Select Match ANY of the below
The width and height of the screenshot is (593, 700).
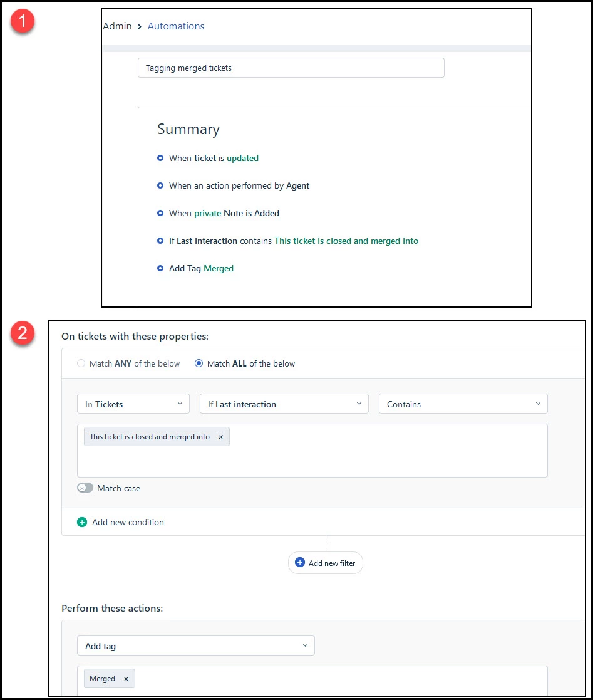coord(81,363)
